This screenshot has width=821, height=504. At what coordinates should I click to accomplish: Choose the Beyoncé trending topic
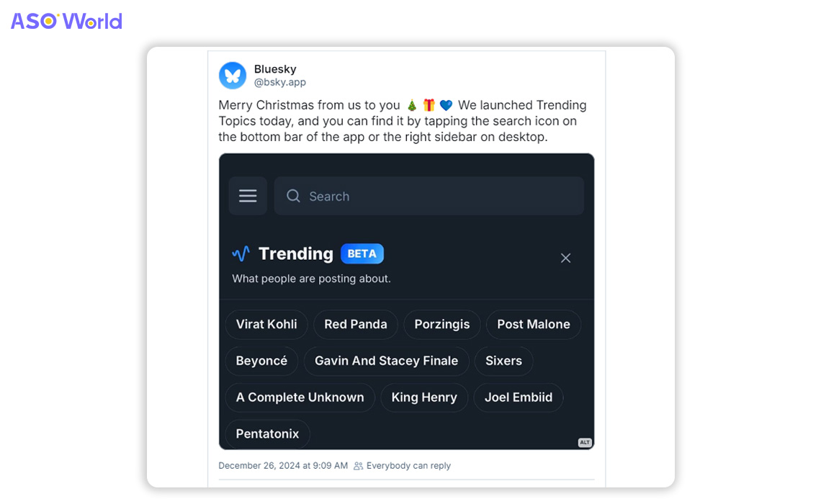click(262, 361)
